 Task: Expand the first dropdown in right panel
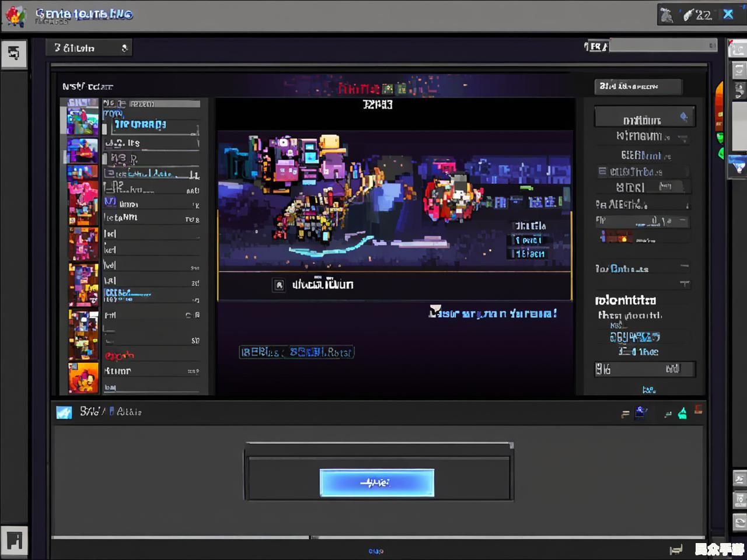pos(644,117)
